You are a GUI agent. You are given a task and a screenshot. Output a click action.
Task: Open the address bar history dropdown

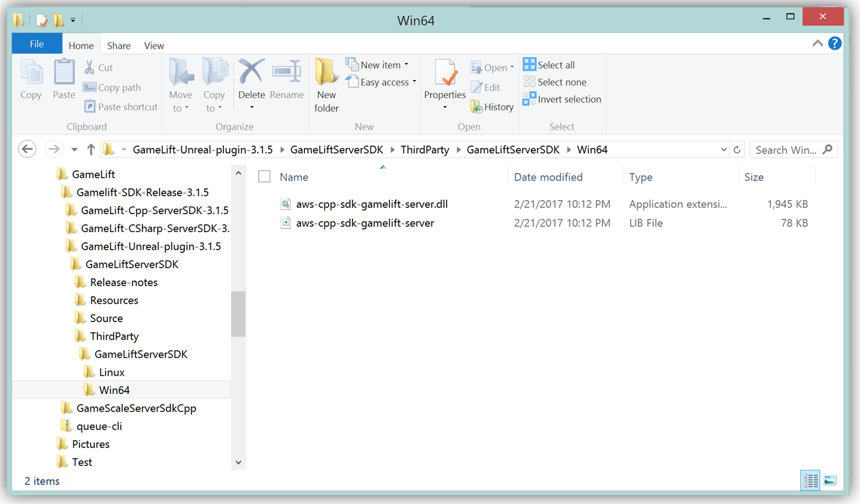[724, 150]
